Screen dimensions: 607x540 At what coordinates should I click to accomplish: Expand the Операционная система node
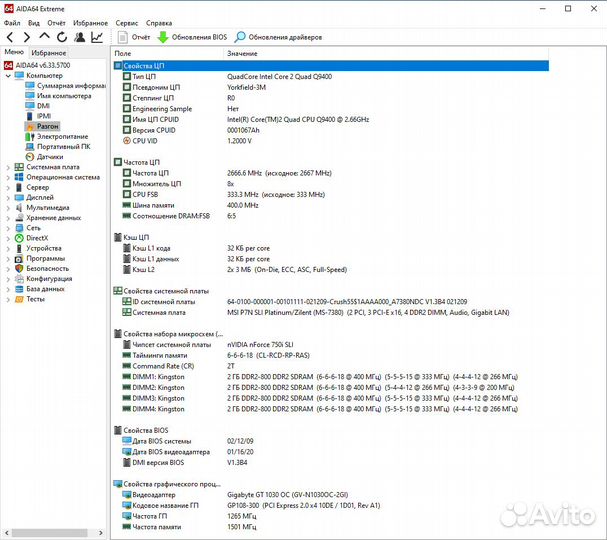[8, 177]
